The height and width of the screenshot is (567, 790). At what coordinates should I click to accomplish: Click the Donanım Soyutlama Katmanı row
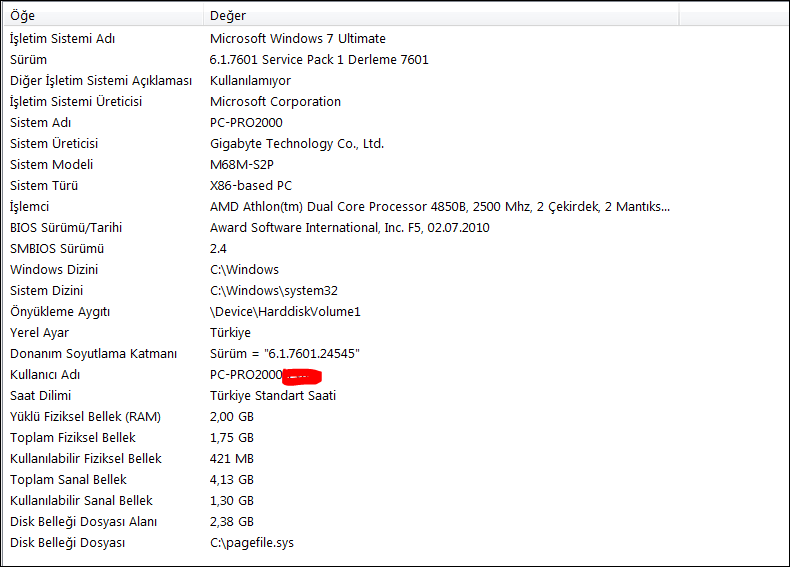[93, 353]
